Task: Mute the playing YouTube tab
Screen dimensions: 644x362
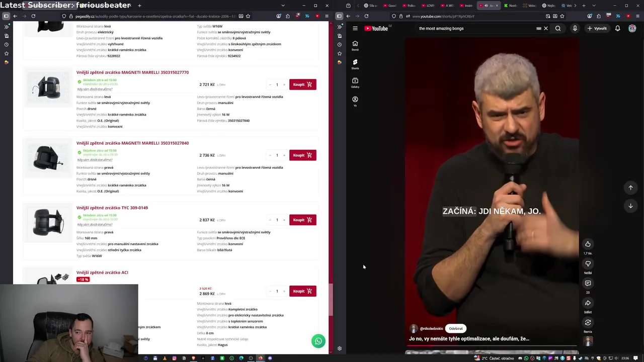Action: coord(486,6)
